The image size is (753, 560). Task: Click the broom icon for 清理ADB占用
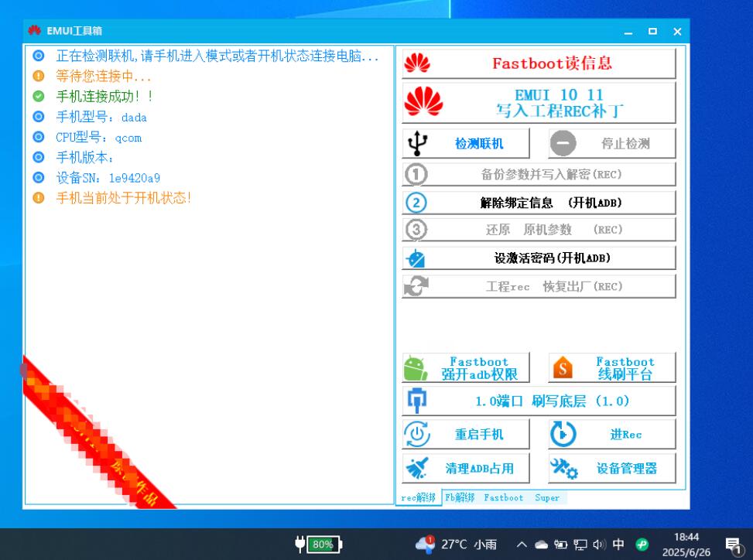pos(417,468)
